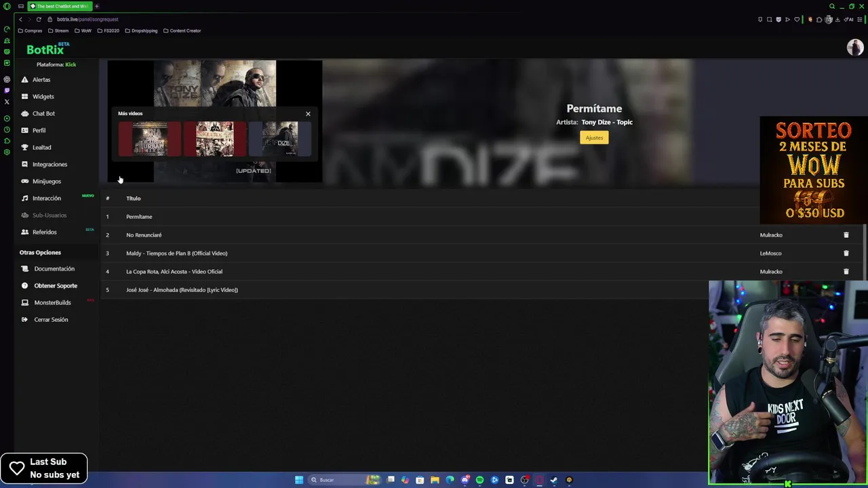Click the taskbar Buscar search box
The width and height of the screenshot is (868, 488).
pos(344,480)
